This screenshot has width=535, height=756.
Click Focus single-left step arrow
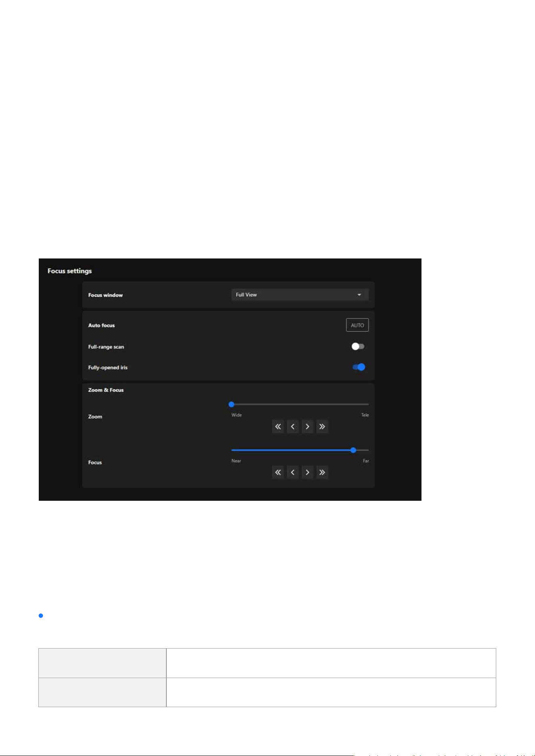point(293,472)
